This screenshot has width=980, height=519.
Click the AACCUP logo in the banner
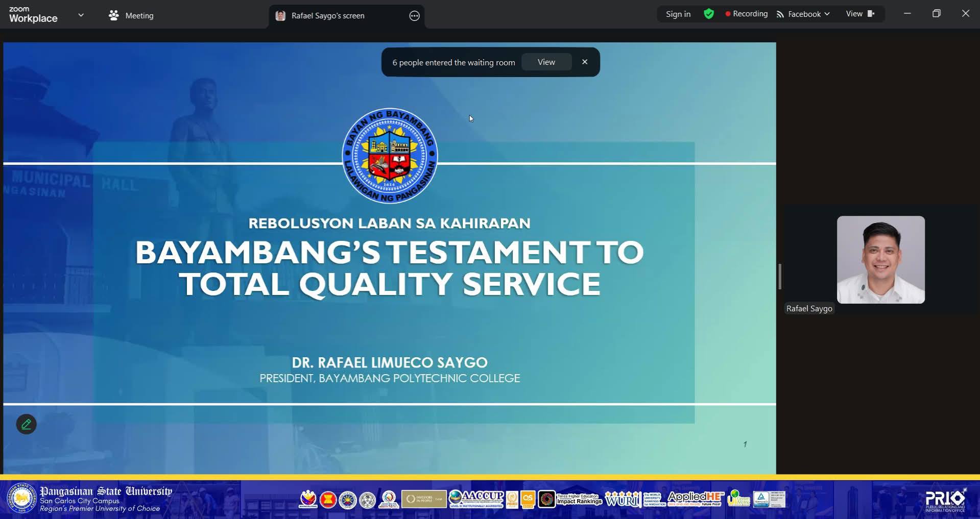(x=476, y=499)
